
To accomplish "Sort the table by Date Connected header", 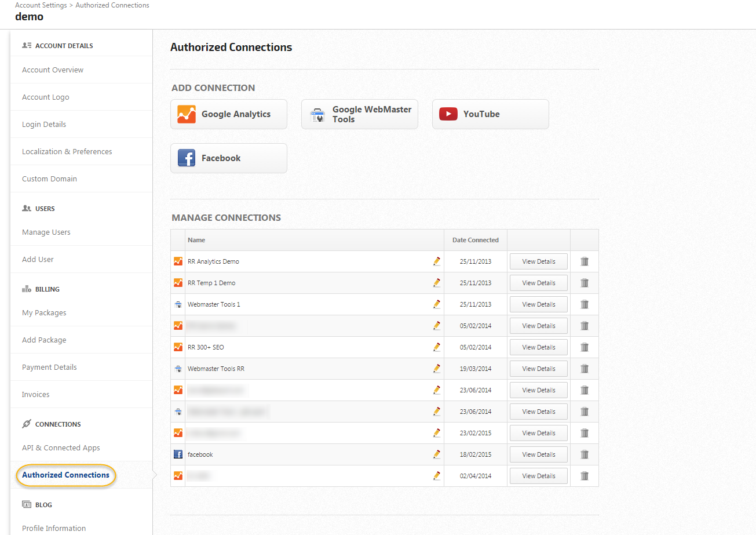I will pos(475,240).
